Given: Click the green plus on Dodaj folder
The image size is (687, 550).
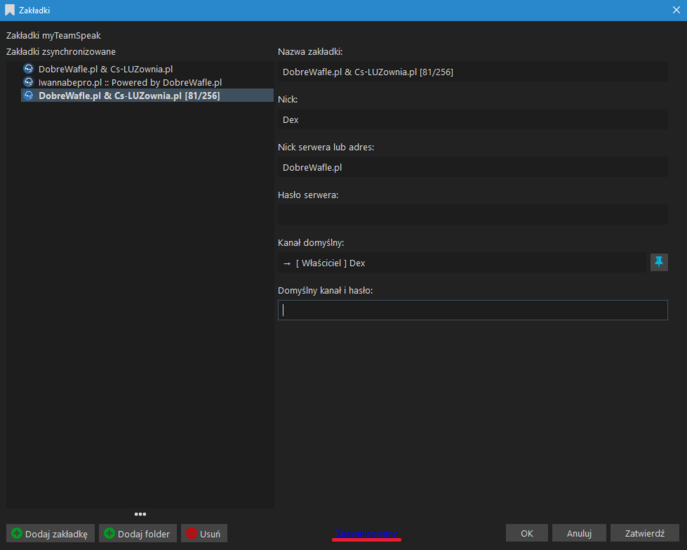Looking at the screenshot, I should coord(109,534).
